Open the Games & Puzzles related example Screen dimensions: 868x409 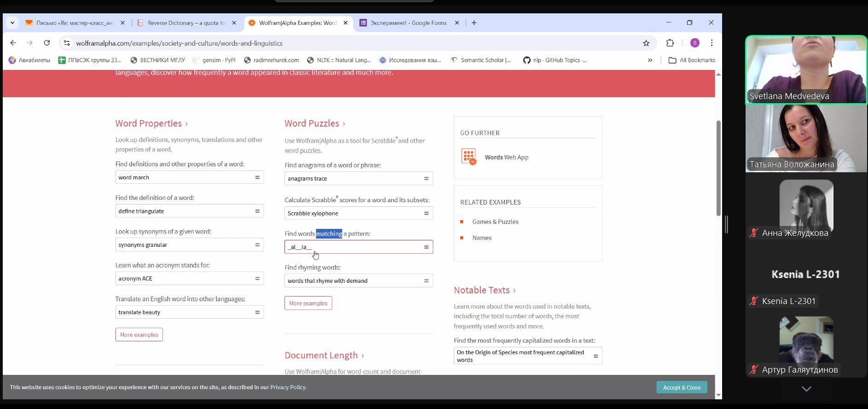click(495, 222)
